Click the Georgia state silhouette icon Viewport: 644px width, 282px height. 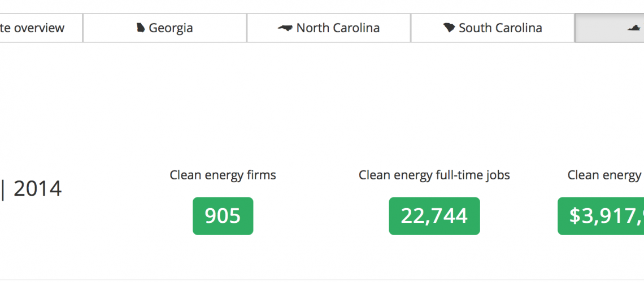coord(141,28)
